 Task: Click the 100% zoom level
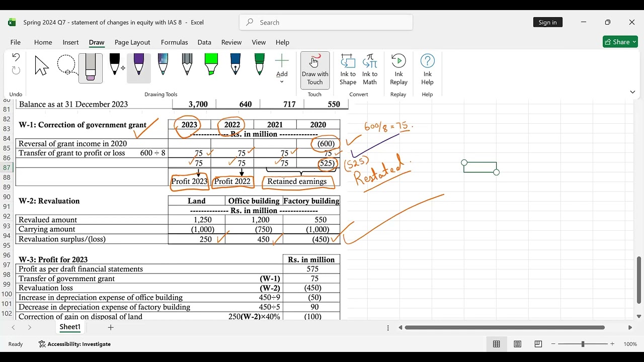tap(630, 344)
